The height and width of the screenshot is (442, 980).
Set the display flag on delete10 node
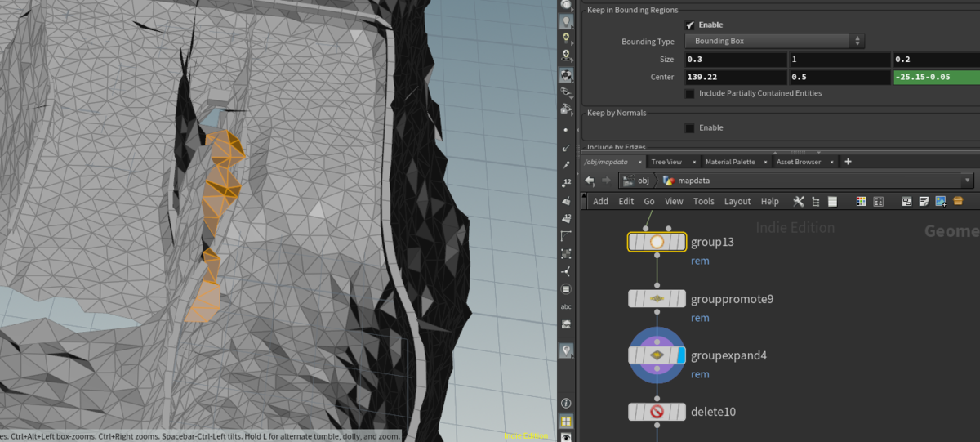coord(680,412)
